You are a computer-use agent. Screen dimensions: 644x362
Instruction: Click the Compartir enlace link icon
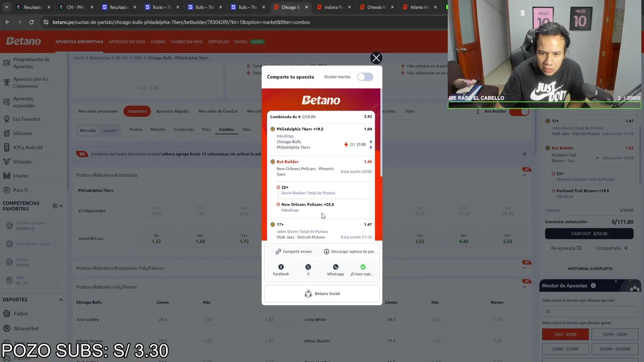[x=278, y=251]
